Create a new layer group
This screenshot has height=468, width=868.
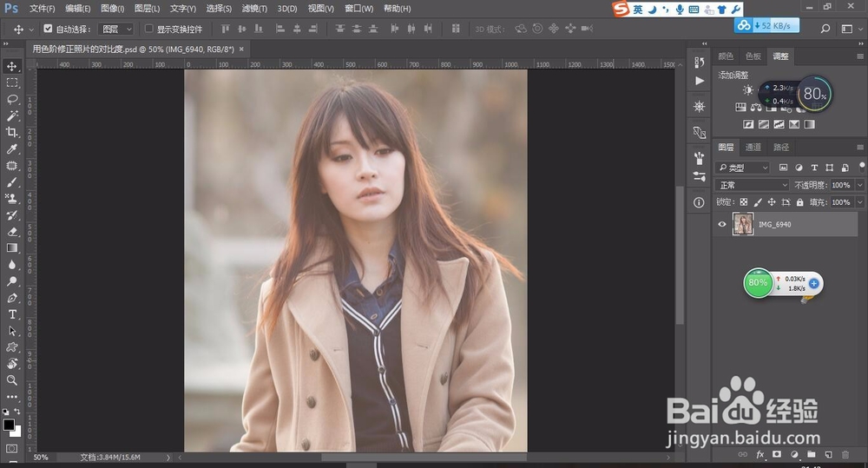[x=811, y=455]
